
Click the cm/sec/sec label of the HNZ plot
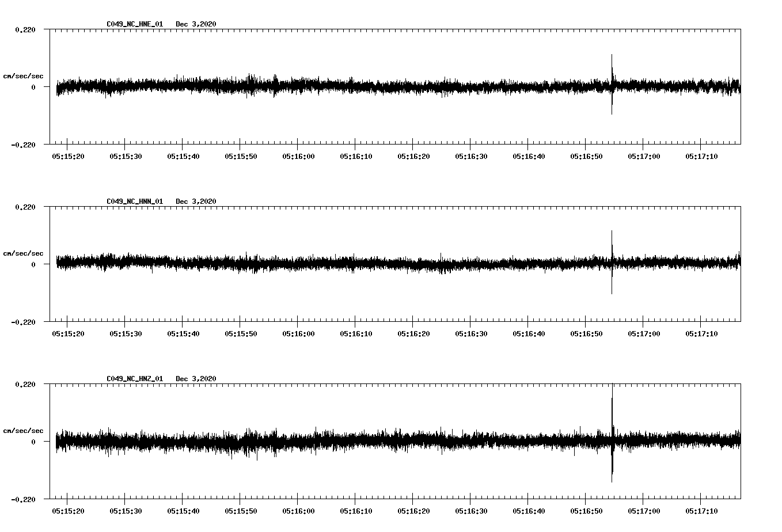pos(24,430)
